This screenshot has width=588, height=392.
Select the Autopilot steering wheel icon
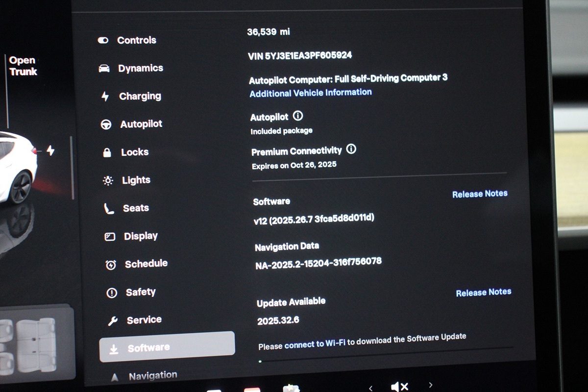[106, 124]
